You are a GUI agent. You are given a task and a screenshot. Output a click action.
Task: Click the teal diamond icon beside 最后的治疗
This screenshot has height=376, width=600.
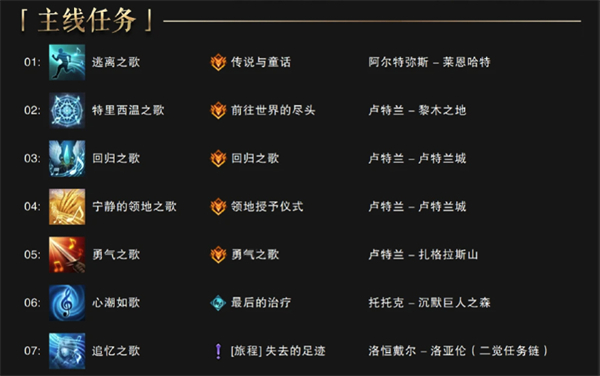(218, 303)
